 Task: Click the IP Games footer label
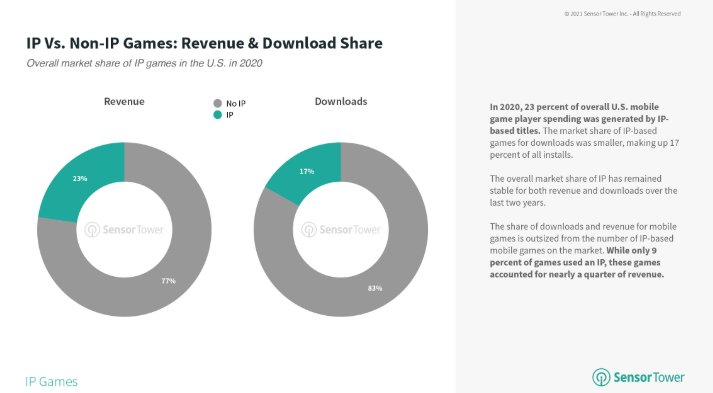(51, 382)
